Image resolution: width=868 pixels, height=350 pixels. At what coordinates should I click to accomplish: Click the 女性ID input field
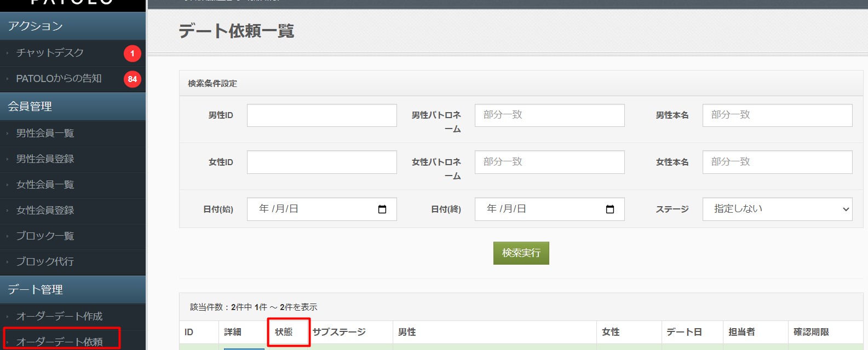click(322, 162)
